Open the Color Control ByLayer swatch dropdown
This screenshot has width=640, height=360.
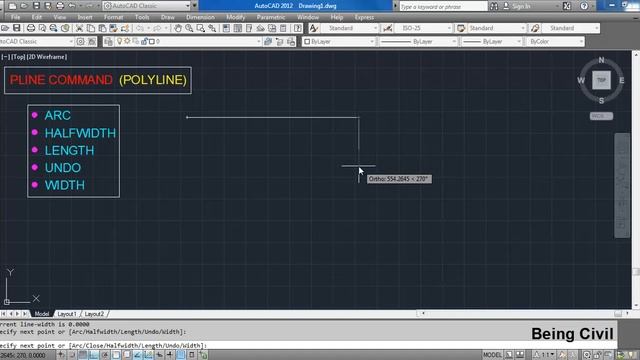point(339,42)
